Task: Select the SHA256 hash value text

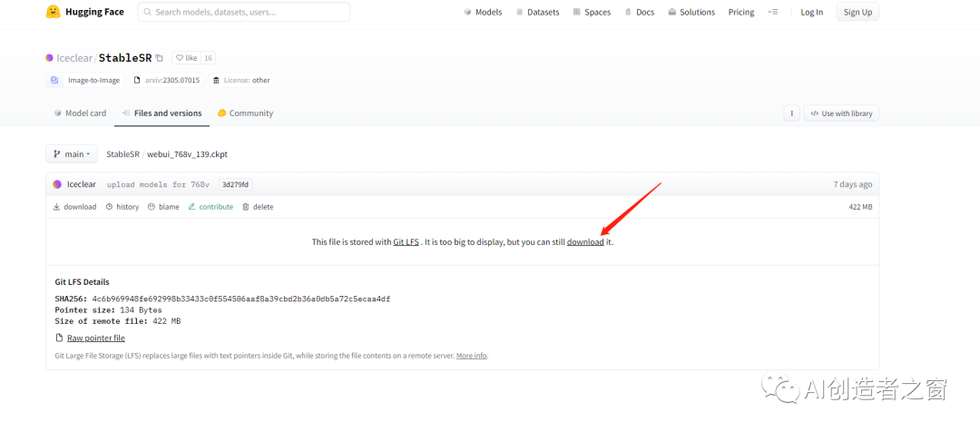Action: coord(241,299)
